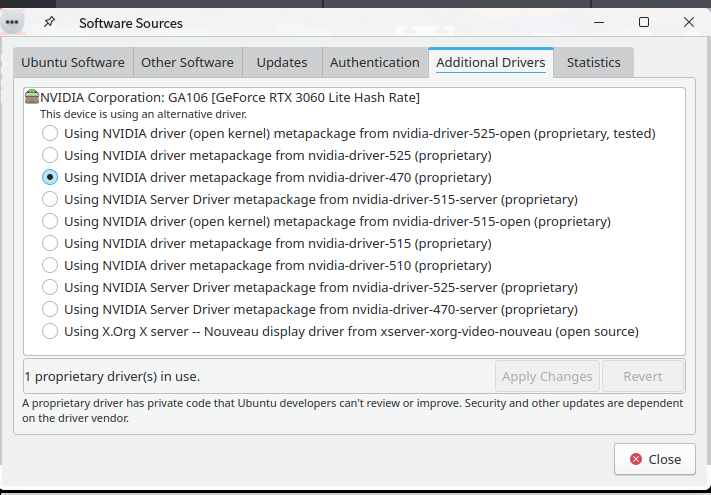Choose nvidia-driver-525-server radio option

tap(50, 287)
